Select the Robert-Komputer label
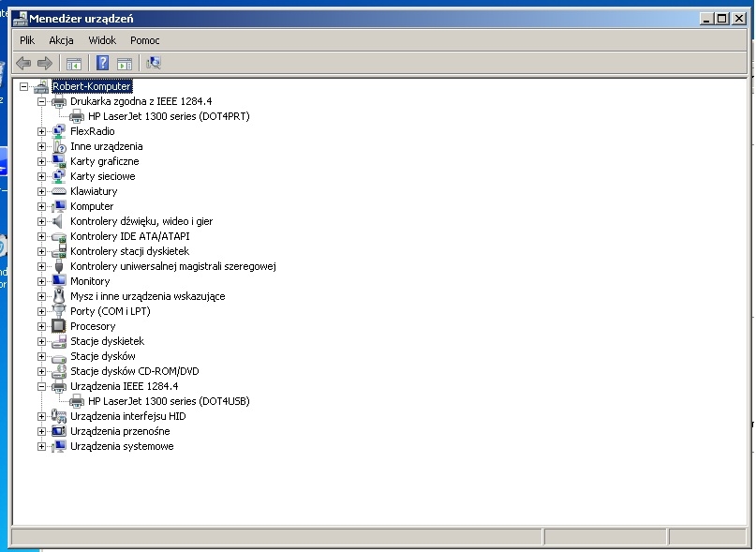The image size is (756, 552). click(x=92, y=86)
